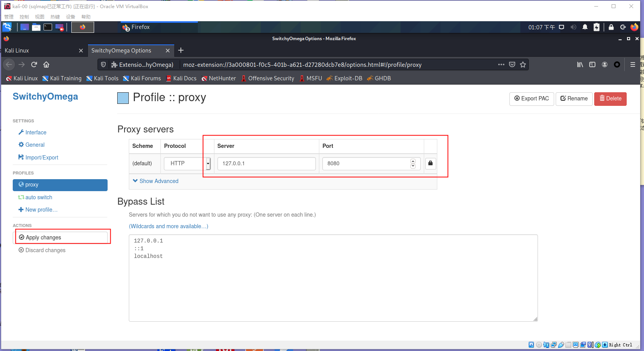
Task: Rename the proxy profile
Action: point(574,99)
